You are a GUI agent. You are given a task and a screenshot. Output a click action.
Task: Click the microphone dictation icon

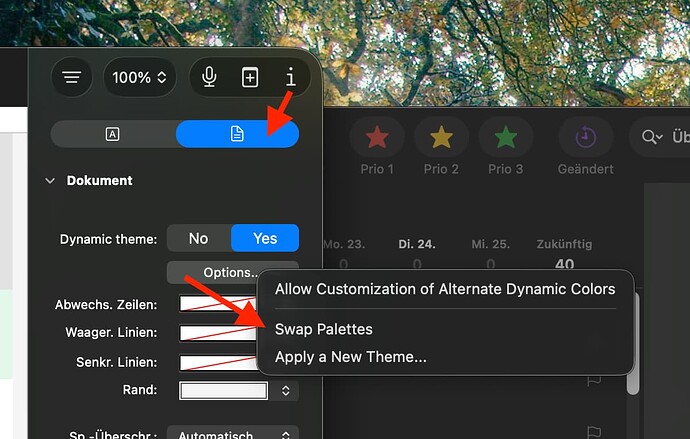click(x=209, y=77)
